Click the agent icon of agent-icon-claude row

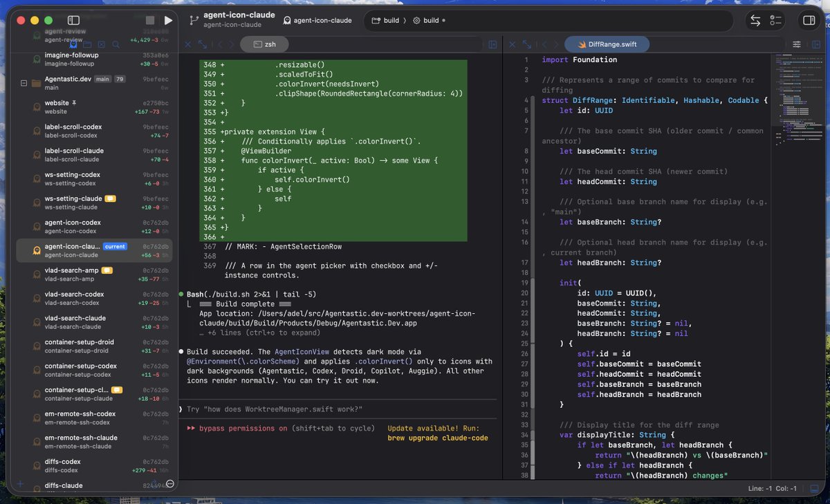36,251
